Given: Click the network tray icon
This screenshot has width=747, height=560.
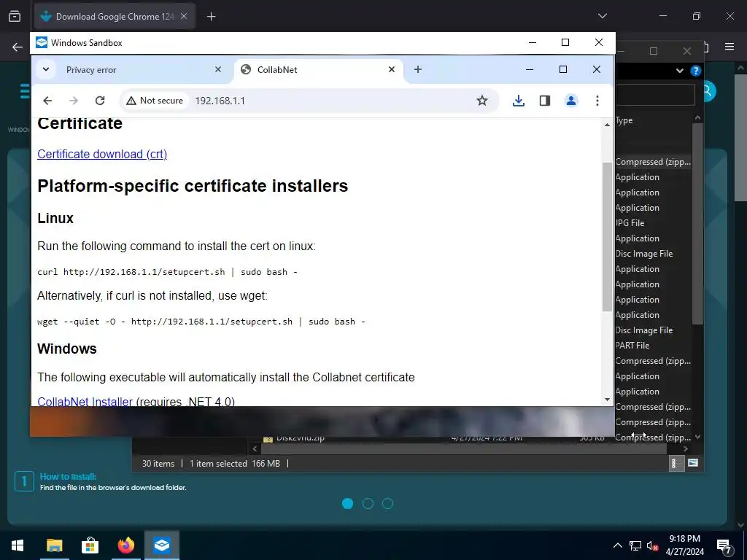Looking at the screenshot, I should 635,545.
